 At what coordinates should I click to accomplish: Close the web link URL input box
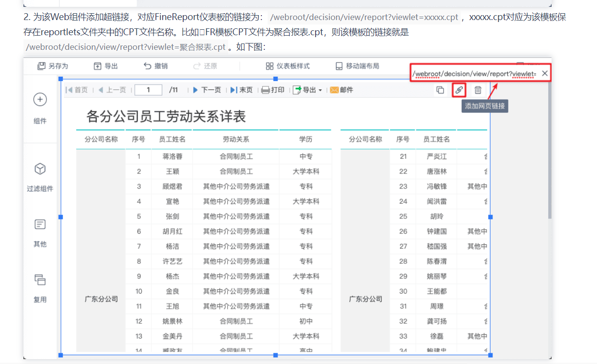(545, 73)
